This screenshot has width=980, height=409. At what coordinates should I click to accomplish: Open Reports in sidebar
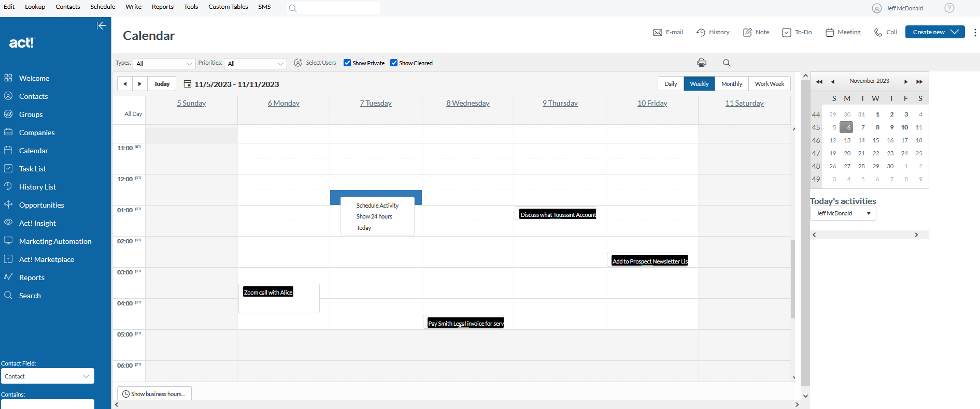[32, 277]
